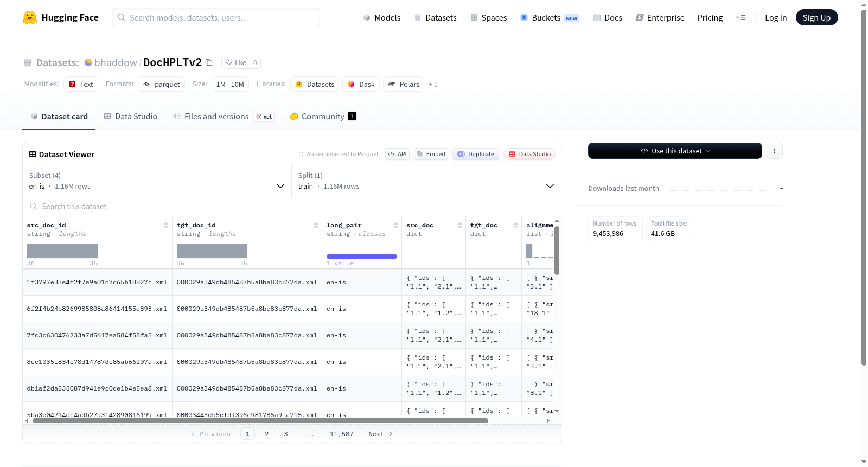
Task: Click the heart like button
Action: point(236,62)
